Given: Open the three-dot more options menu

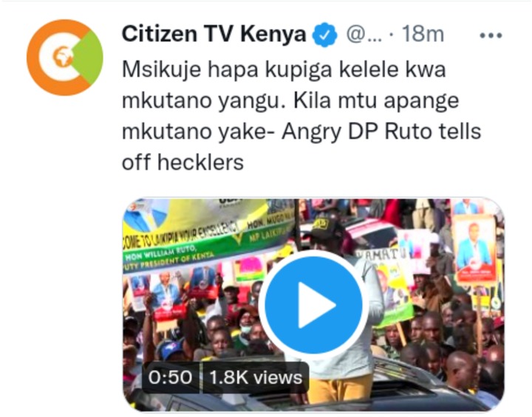Looking at the screenshot, I should click(x=491, y=35).
